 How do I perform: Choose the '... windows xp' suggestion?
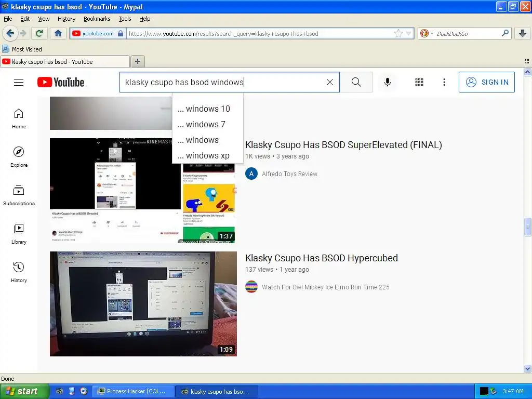tap(208, 155)
